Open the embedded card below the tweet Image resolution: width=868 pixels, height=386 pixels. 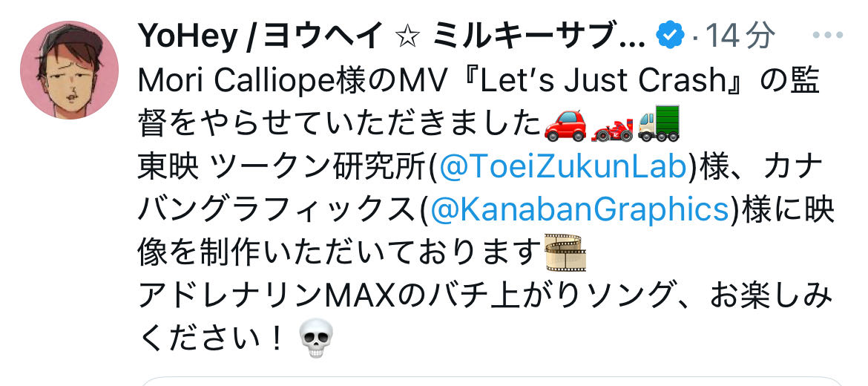(x=492, y=382)
